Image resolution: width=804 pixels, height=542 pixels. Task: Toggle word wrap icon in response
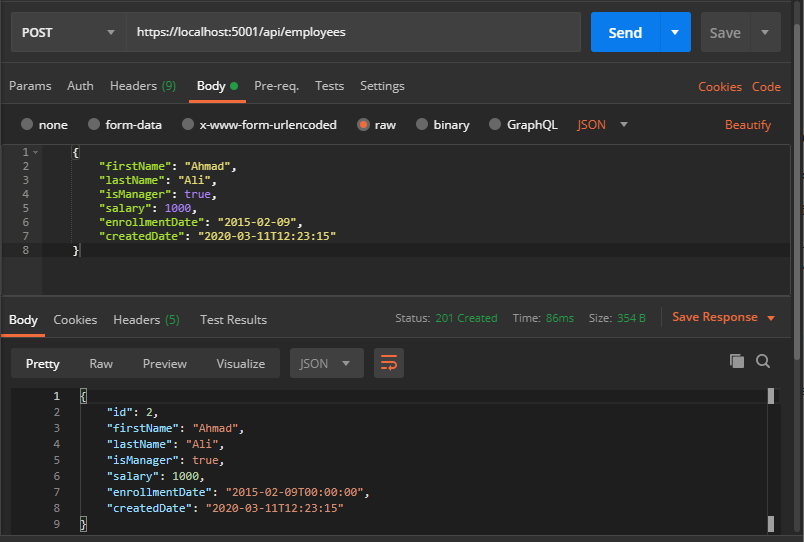(x=389, y=363)
